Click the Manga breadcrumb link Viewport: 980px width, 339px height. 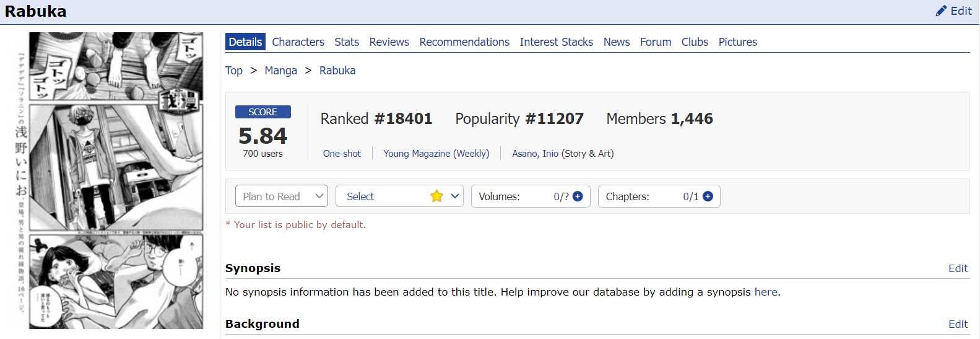coord(280,71)
